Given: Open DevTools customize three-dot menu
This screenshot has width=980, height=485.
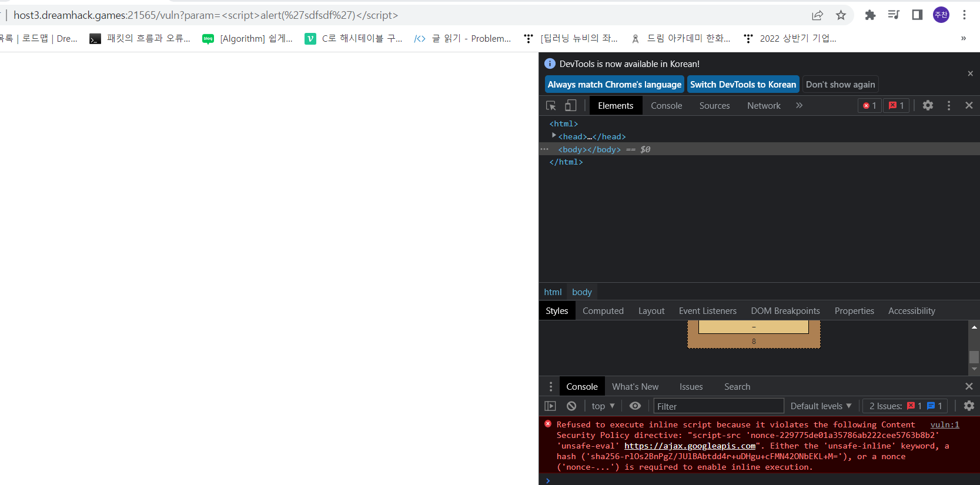Looking at the screenshot, I should [x=948, y=105].
